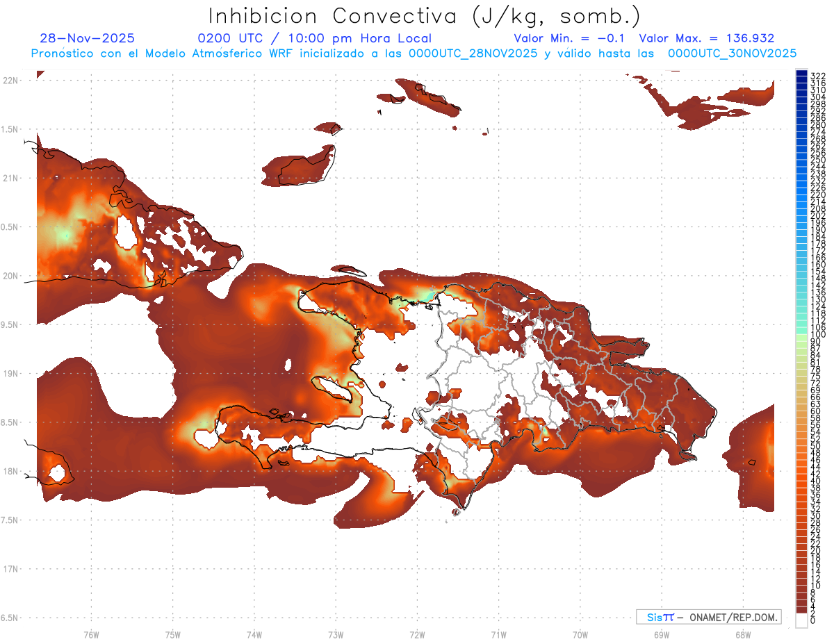834x644 pixels.
Task: Click the 'ONAMET/REP.DOM.' credit label
Action: [733, 618]
